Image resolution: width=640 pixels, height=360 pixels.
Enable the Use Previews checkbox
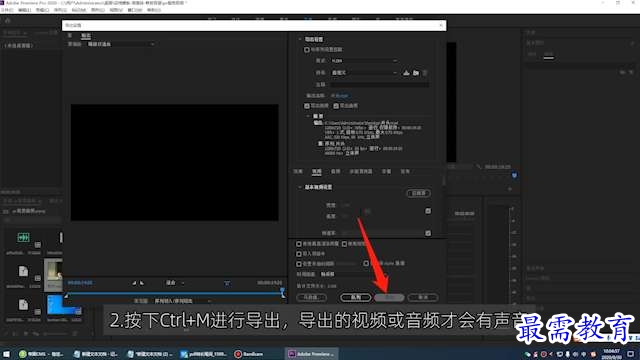pyautogui.click(x=344, y=244)
